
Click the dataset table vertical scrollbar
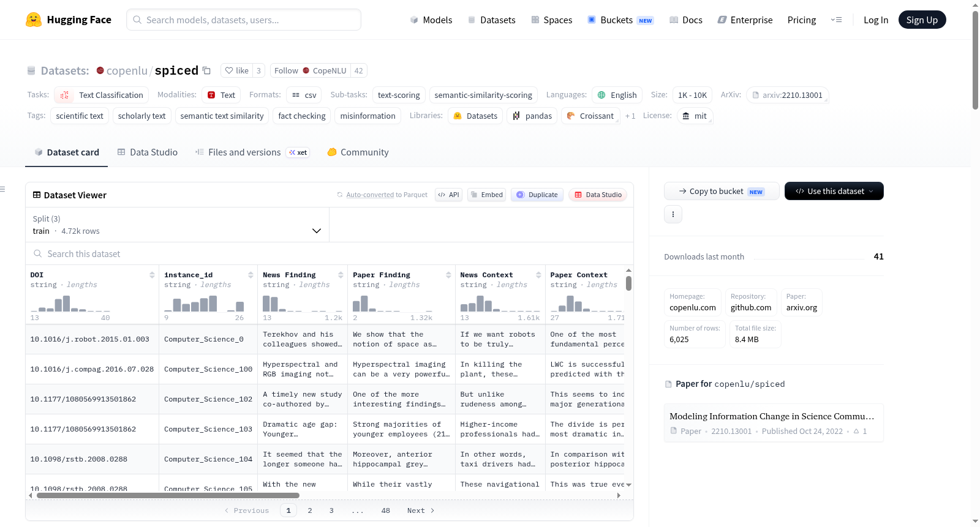coord(628,283)
